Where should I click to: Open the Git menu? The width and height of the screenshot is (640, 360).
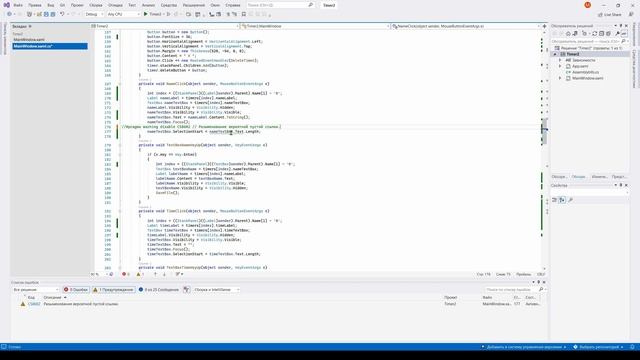62,5
